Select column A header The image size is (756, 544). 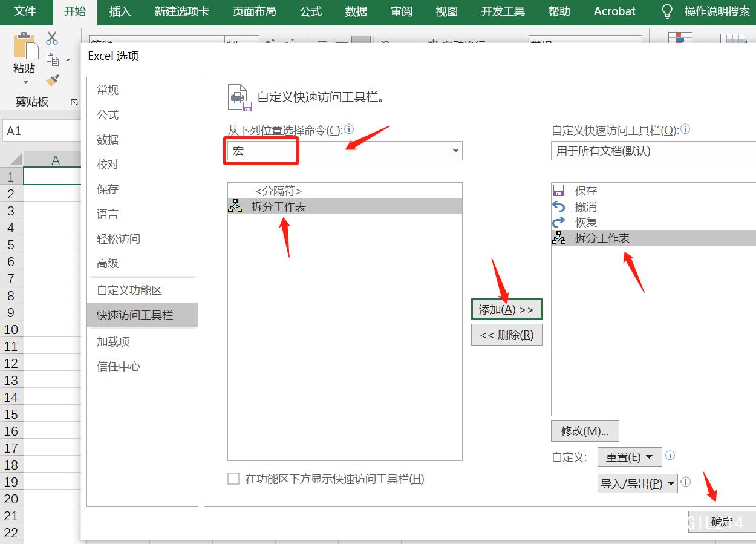(55, 160)
